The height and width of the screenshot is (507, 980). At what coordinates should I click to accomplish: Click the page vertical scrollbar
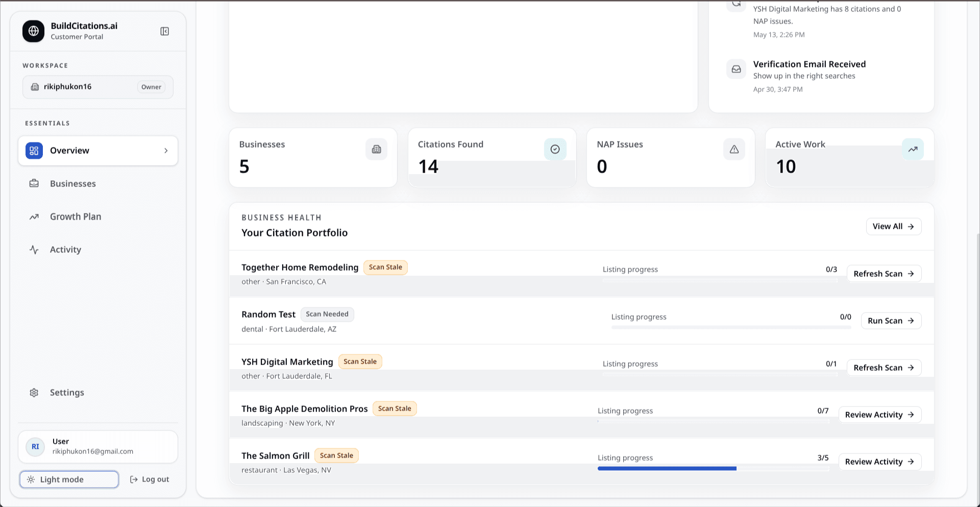coord(977,370)
